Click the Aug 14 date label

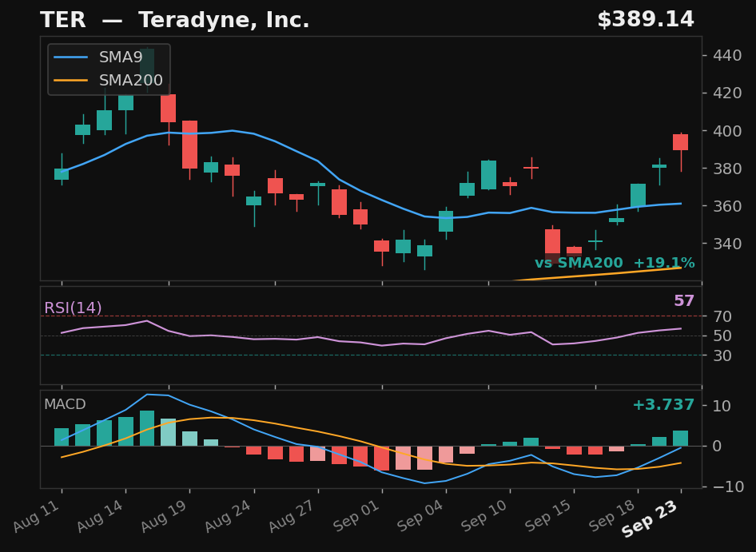coord(101,515)
